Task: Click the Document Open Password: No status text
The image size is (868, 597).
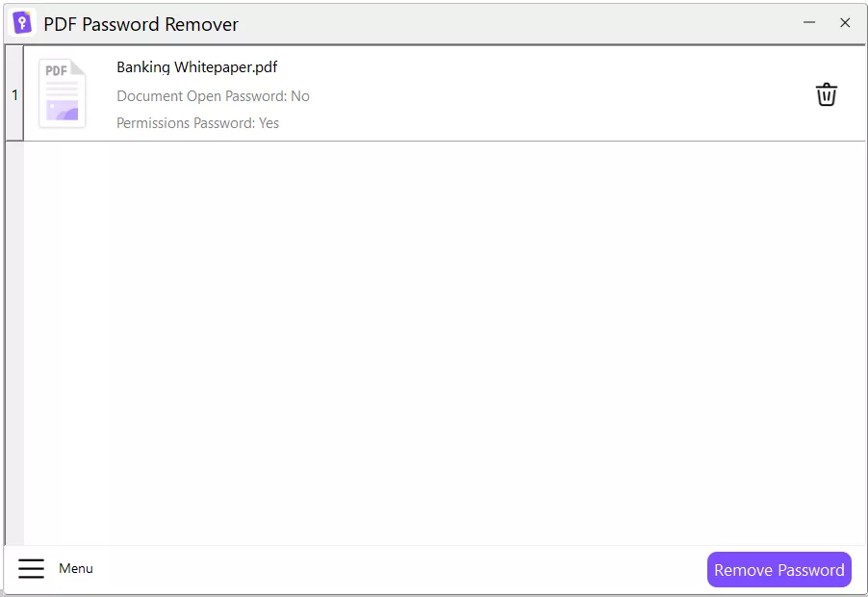Action: tap(213, 95)
